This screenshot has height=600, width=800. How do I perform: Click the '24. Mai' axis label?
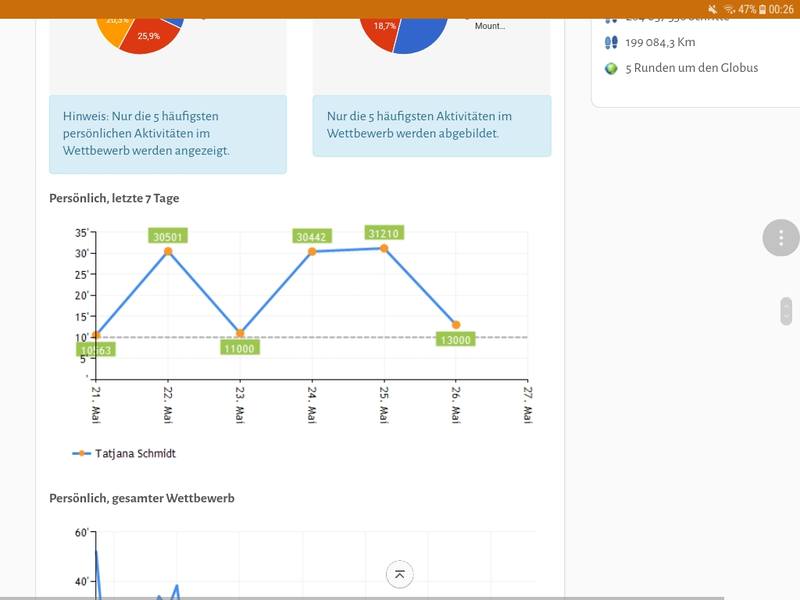click(312, 405)
